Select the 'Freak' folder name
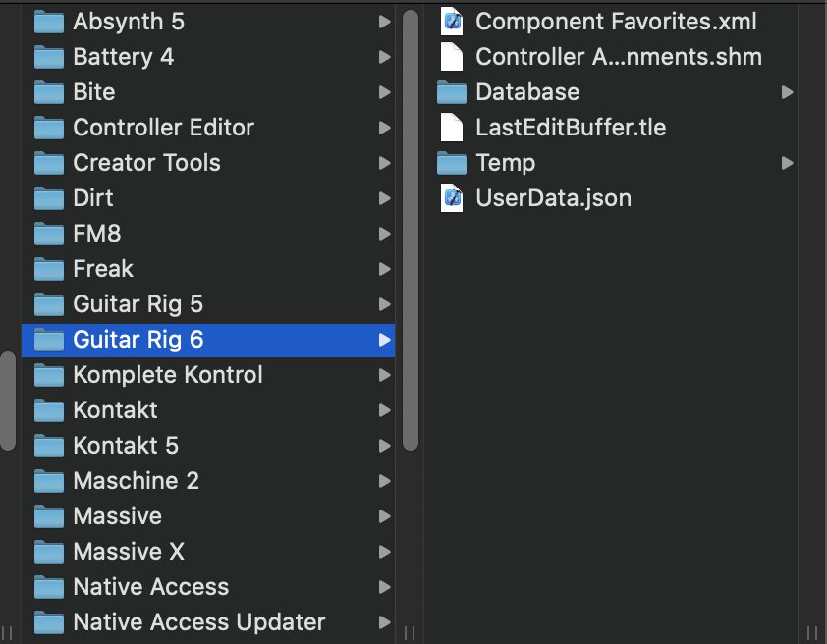This screenshot has height=644, width=827. [103, 269]
